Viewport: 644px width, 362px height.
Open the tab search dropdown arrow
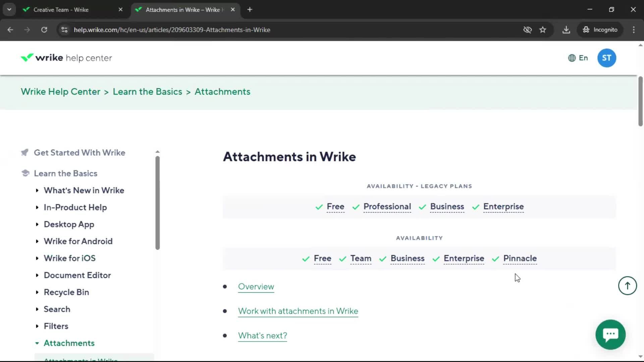pyautogui.click(x=9, y=10)
